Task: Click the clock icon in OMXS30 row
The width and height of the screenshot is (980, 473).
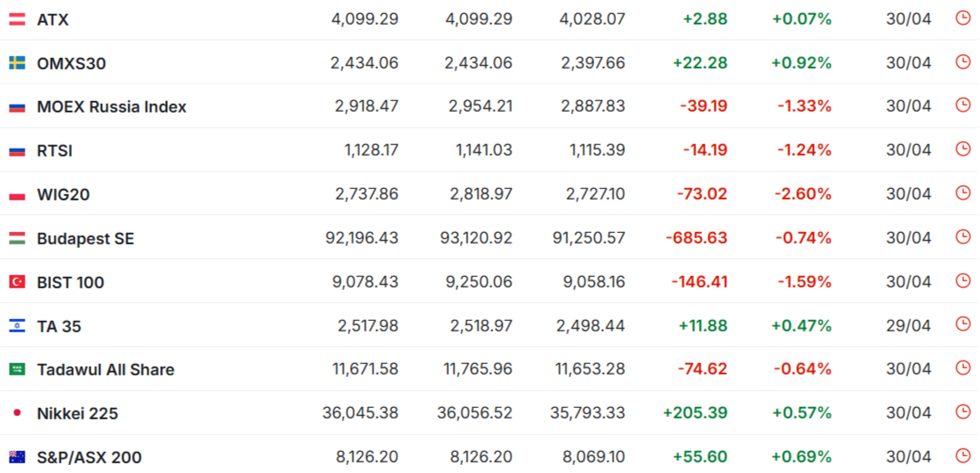Action: pyautogui.click(x=963, y=62)
